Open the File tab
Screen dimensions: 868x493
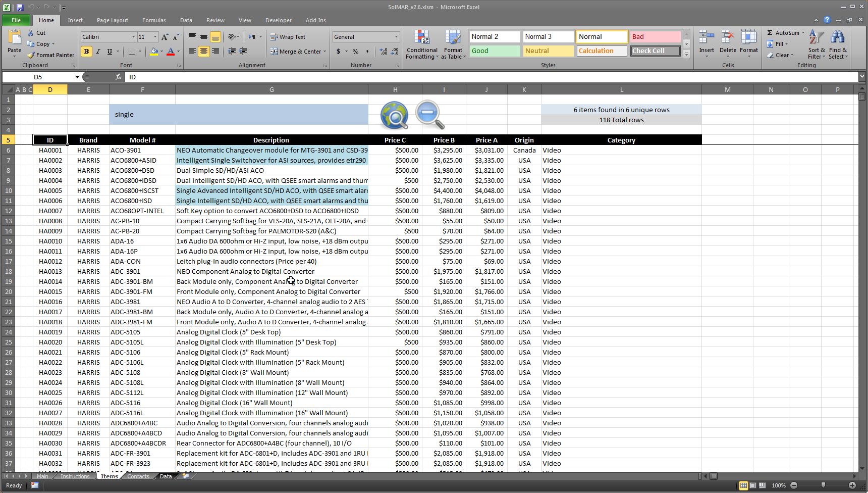pyautogui.click(x=16, y=20)
